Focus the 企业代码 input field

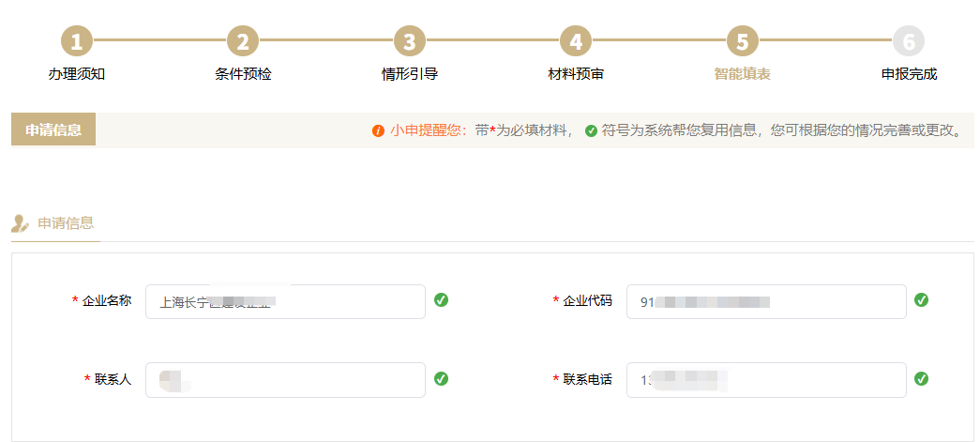coord(766,302)
